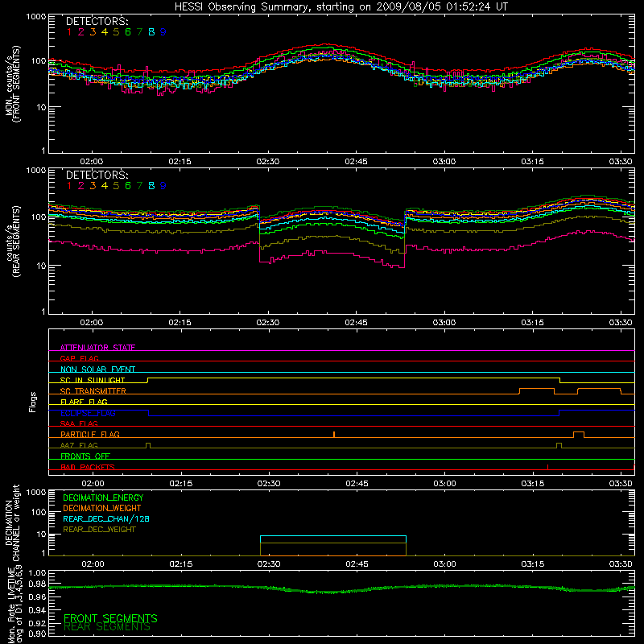The width and height of the screenshot is (644, 644).
Task: Click the DECIMATION_ENERGY legend entry
Action: tap(103, 497)
